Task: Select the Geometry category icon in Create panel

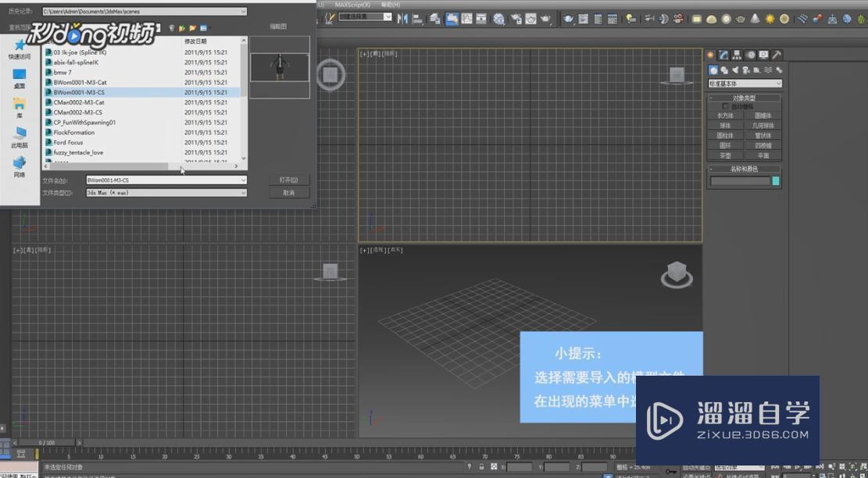Action: click(x=713, y=70)
